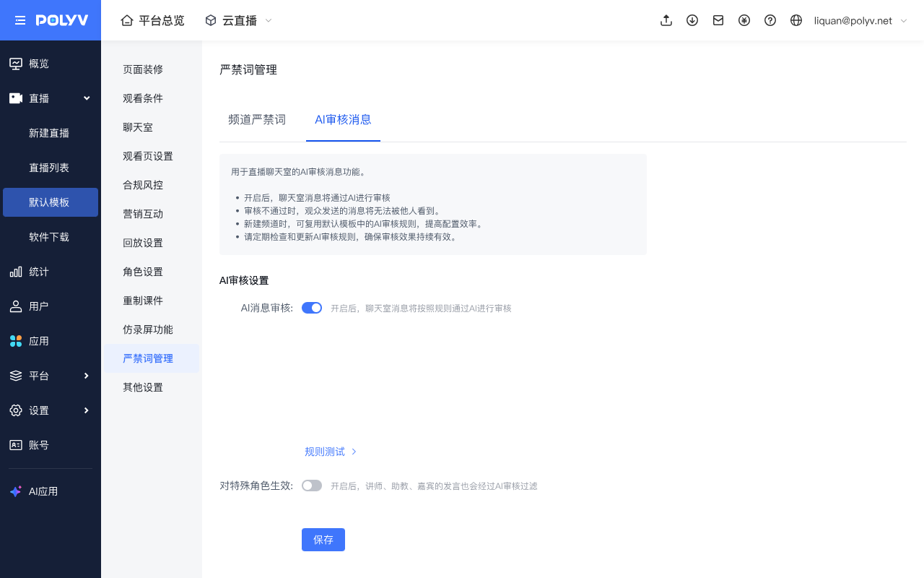Select 直播列表 in the sidebar
Screen dimensions: 924x578
49,168
